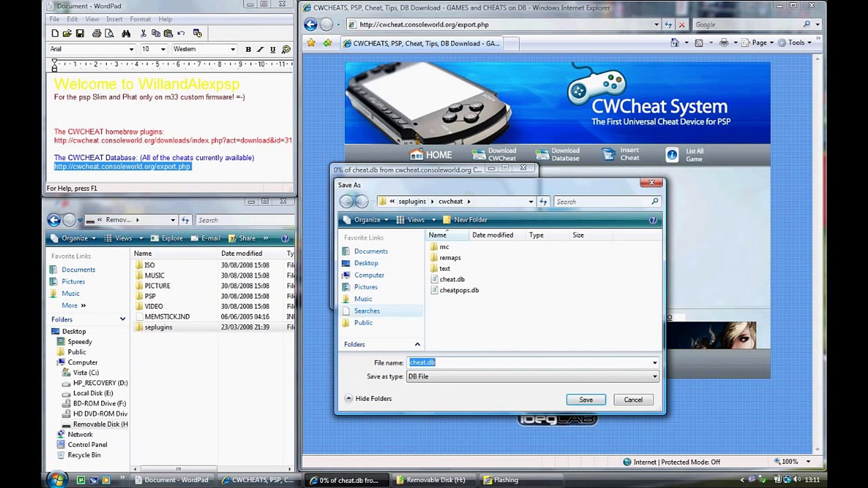
Task: Select the cheat.db file in Save As
Action: click(x=448, y=279)
